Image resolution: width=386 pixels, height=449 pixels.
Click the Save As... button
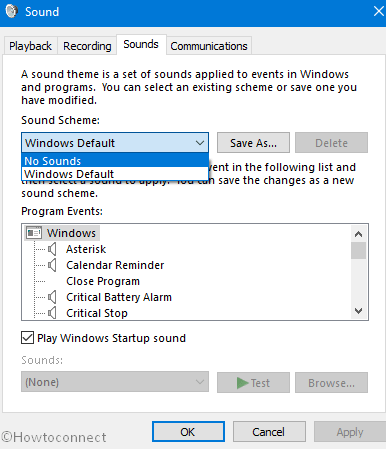(x=253, y=143)
